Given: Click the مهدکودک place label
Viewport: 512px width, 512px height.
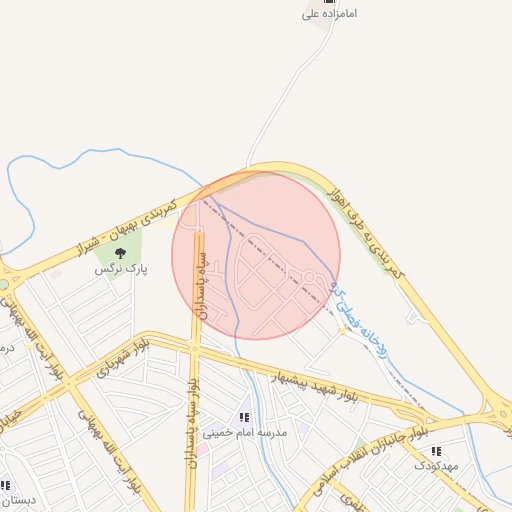Looking at the screenshot, I should click(436, 466).
